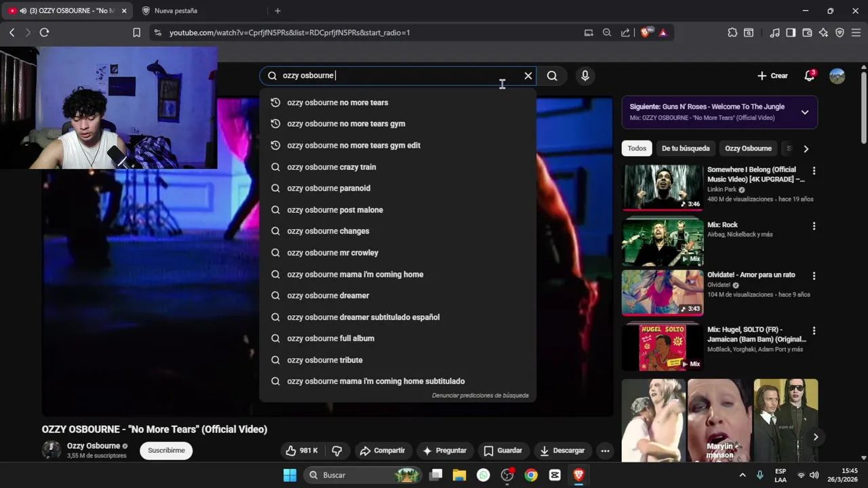Dislike the video
The height and width of the screenshot is (488, 868).
(x=337, y=451)
